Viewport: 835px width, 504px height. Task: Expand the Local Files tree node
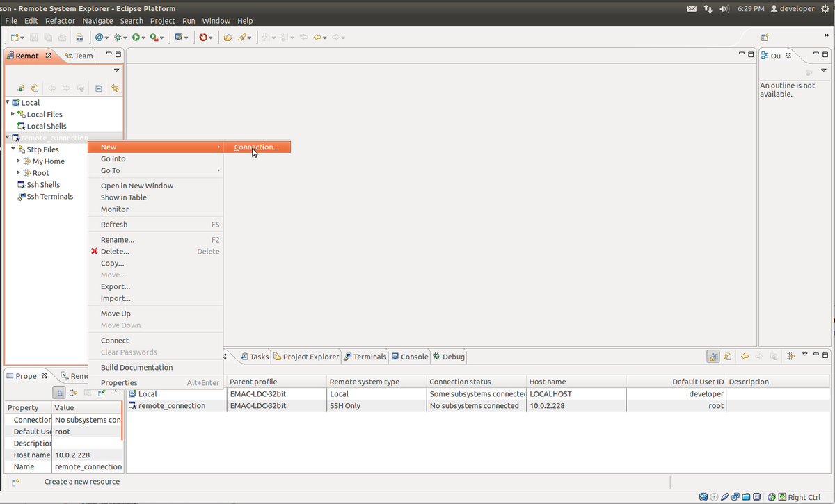click(x=13, y=114)
